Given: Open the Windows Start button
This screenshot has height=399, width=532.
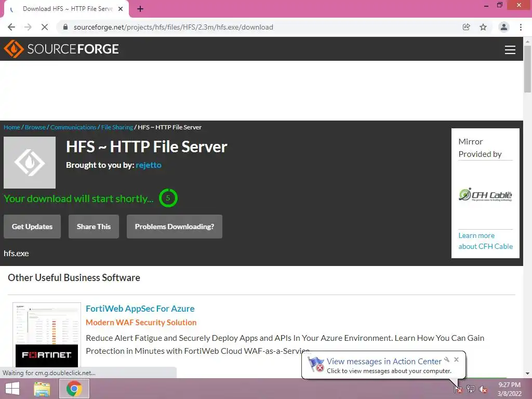Looking at the screenshot, I should click(x=12, y=389).
